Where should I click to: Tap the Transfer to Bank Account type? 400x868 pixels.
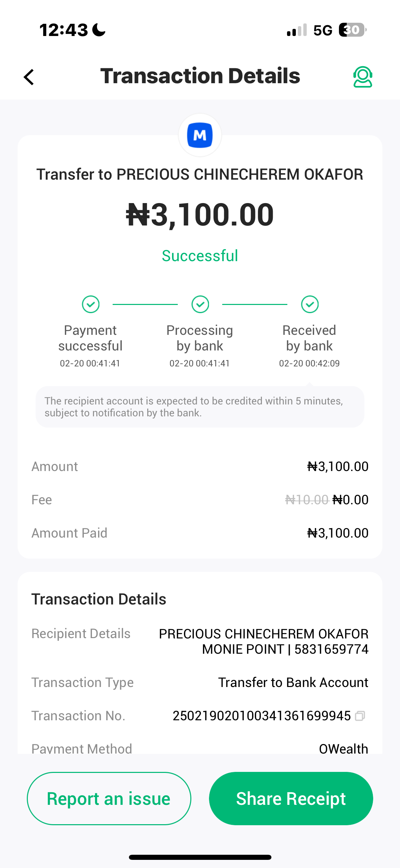[x=293, y=683]
